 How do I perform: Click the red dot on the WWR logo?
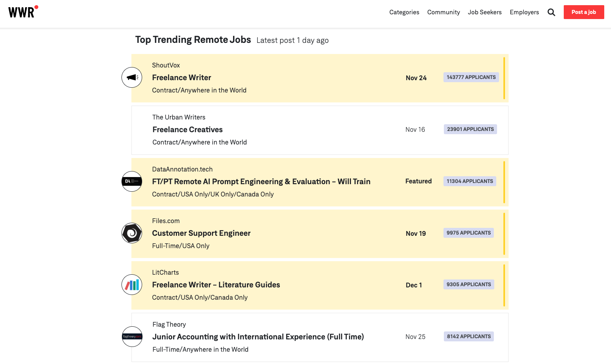click(36, 6)
